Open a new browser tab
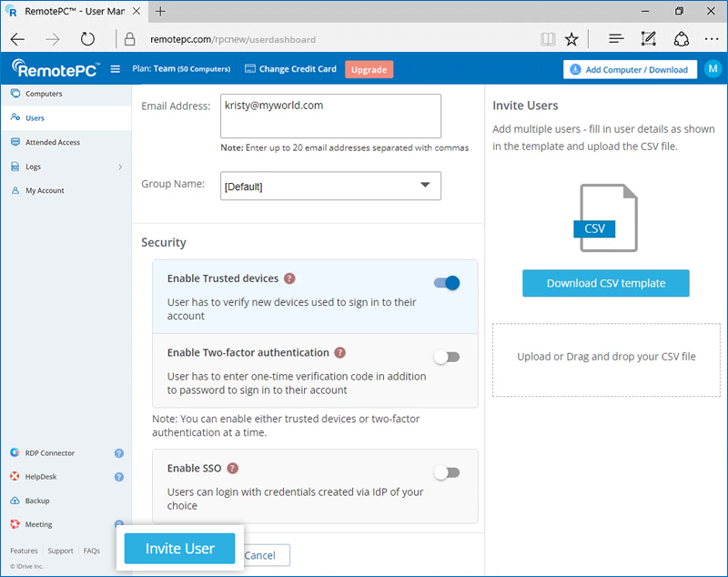The height and width of the screenshot is (577, 728). tap(160, 11)
